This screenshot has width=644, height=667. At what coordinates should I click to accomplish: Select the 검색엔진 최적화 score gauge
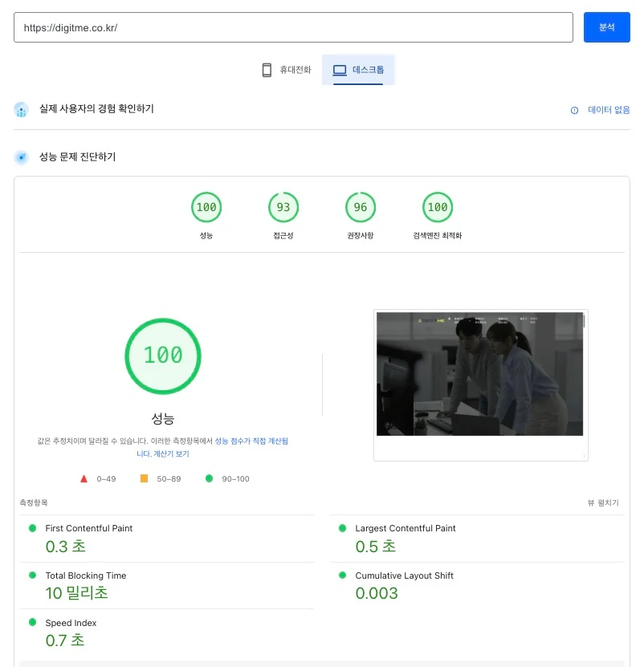pyautogui.click(x=438, y=206)
